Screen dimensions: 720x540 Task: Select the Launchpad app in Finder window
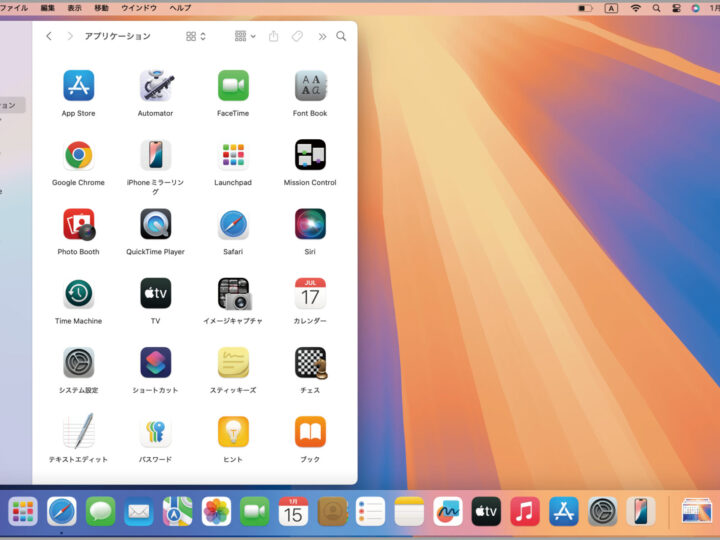[233, 155]
